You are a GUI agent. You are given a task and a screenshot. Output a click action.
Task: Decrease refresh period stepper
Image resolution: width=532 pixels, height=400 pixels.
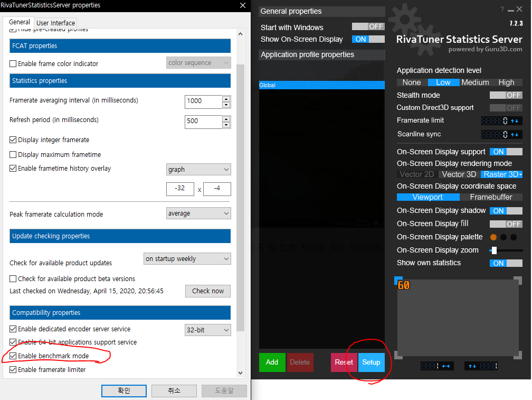(x=226, y=125)
